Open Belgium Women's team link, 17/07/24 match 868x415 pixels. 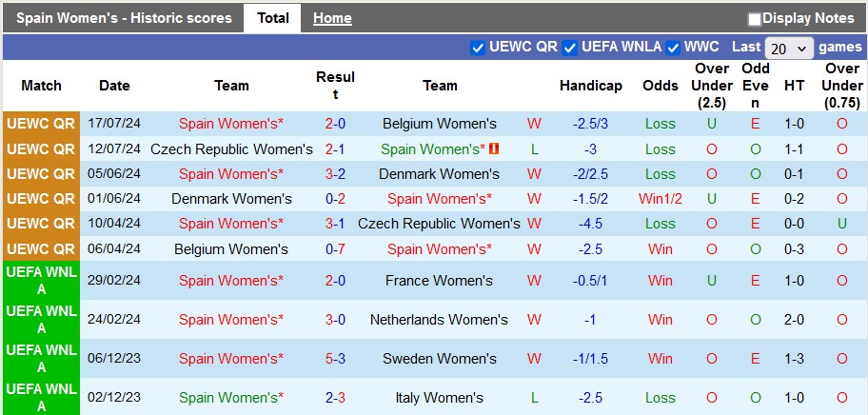coord(440,124)
